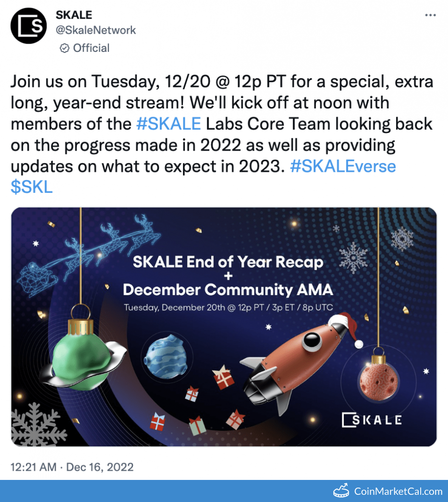Click the Official verified badge icon
The width and height of the screenshot is (448, 502).
(64, 48)
